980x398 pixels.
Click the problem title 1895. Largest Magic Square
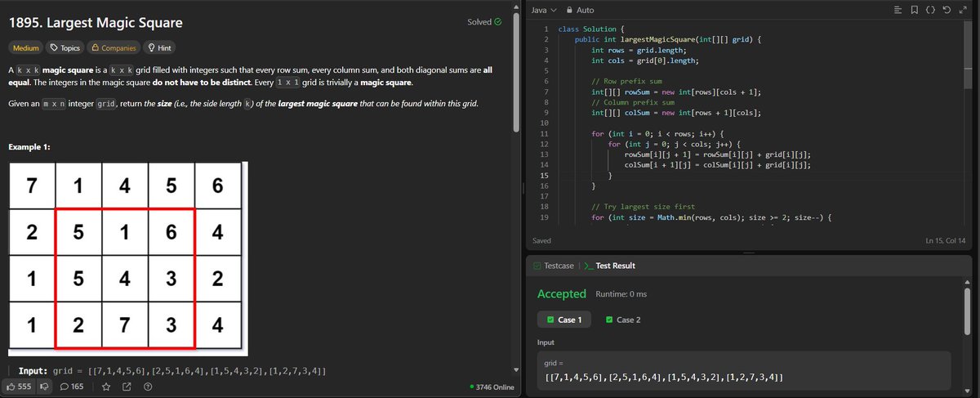96,22
